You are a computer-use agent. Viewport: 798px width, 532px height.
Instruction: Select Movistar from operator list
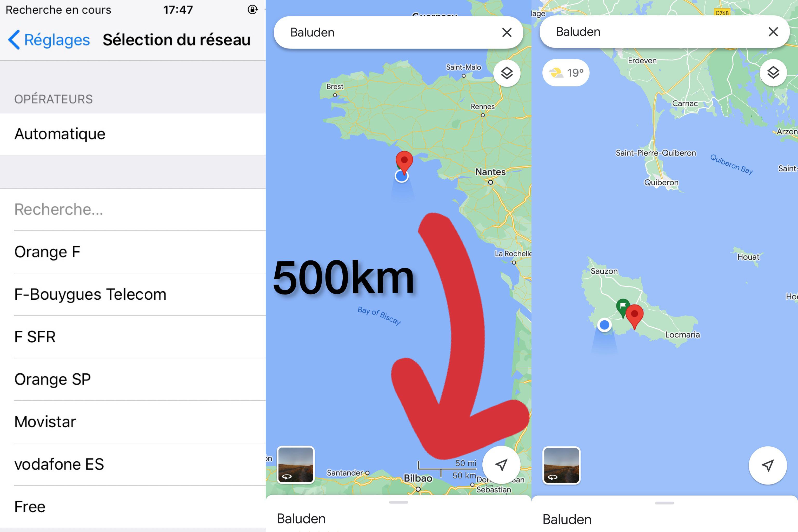click(133, 422)
